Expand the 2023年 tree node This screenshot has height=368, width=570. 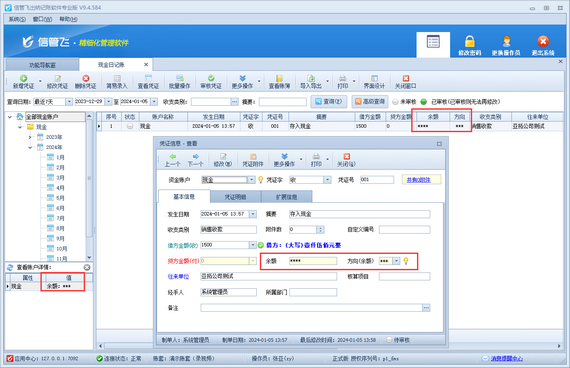pos(31,137)
